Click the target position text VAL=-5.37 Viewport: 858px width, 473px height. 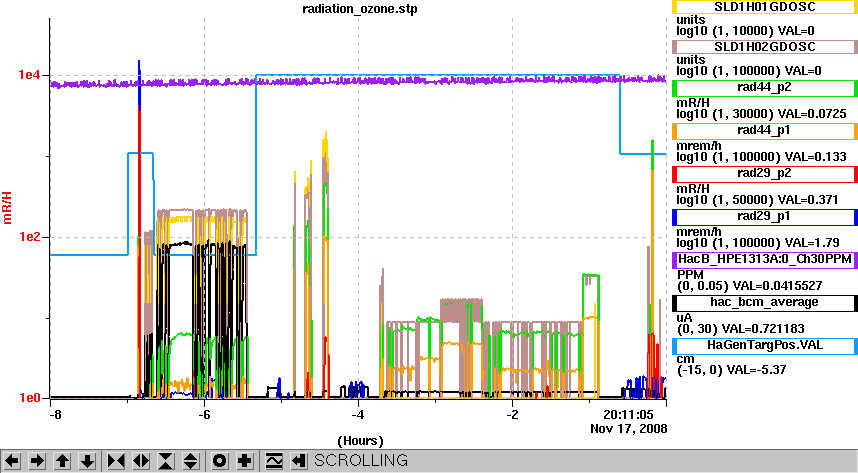756,370
